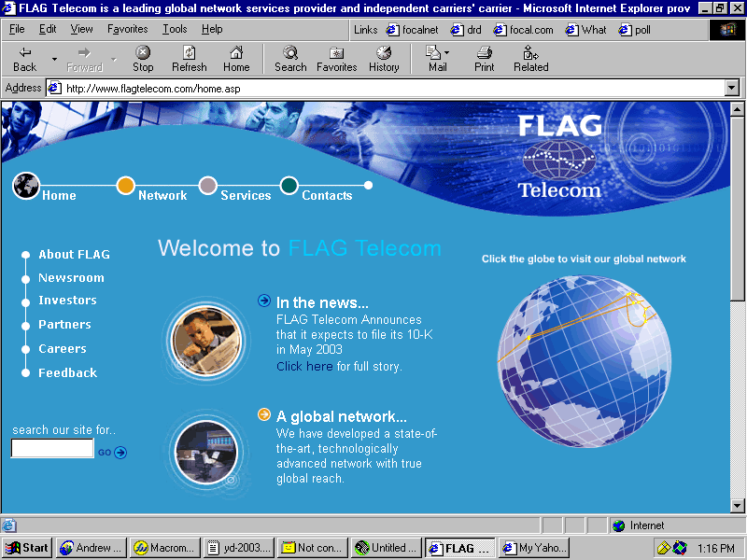Switch to the Untitled taskbar window

coord(387,548)
